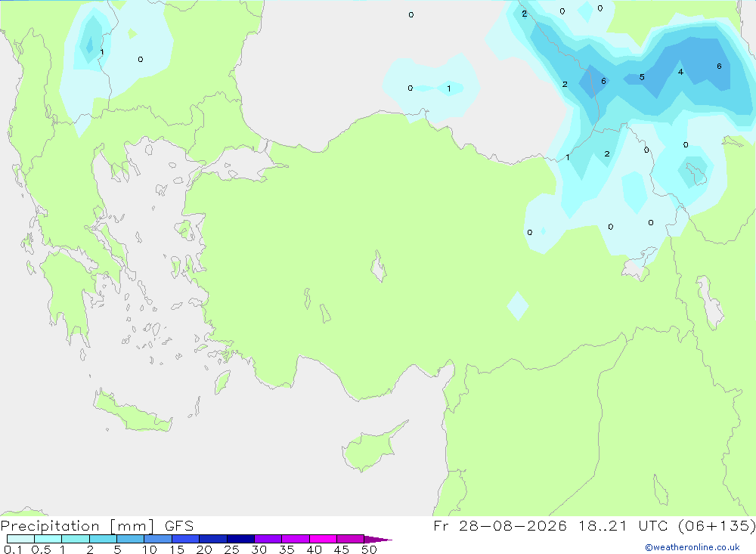Screen dimensions: 756x554
Task: Click the "25" legend scale label
Action: point(232,549)
